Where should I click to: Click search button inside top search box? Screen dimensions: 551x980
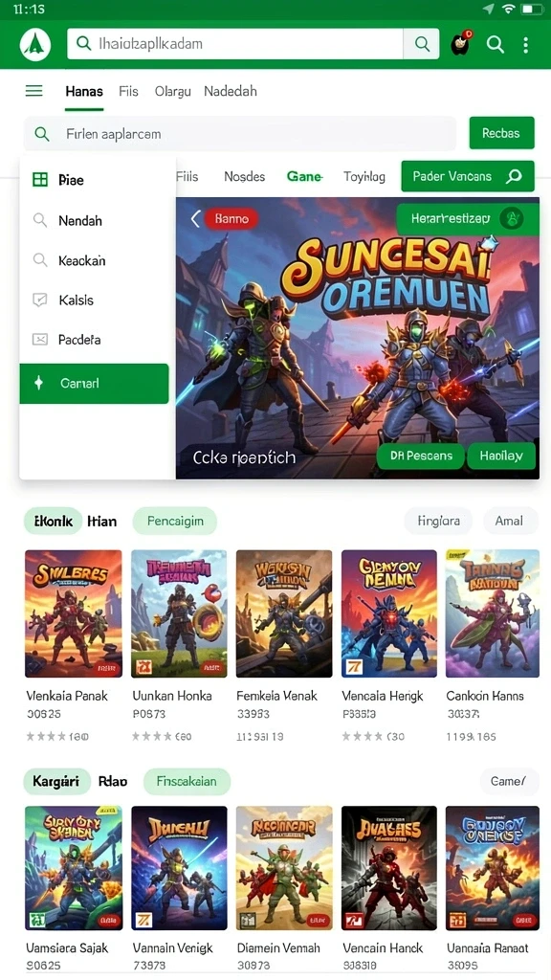[x=422, y=44]
